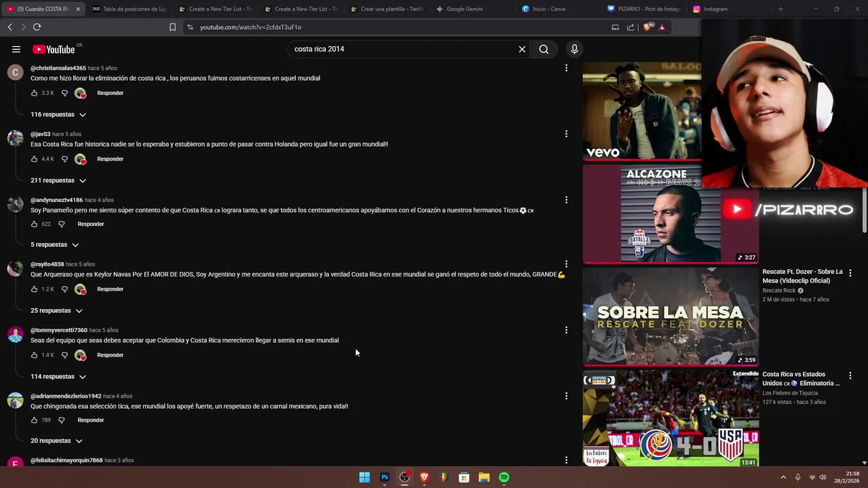
Task: Play the Sobre La Mesa video thumbnail
Action: pyautogui.click(x=671, y=317)
